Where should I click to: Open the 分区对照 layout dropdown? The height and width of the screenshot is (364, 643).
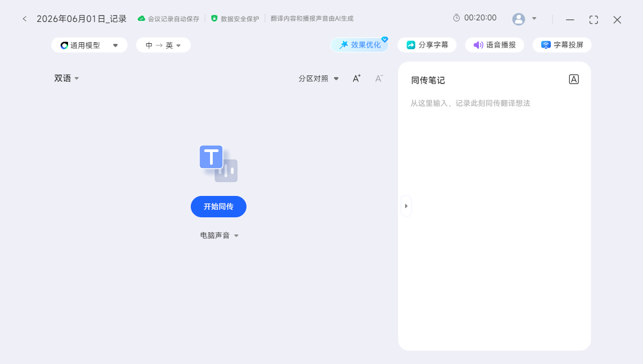tap(319, 78)
